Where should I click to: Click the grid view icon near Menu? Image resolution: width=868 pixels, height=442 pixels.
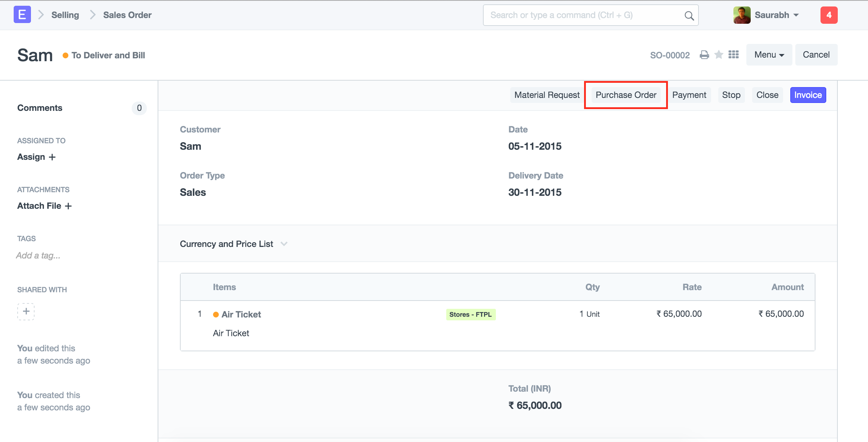(x=733, y=55)
